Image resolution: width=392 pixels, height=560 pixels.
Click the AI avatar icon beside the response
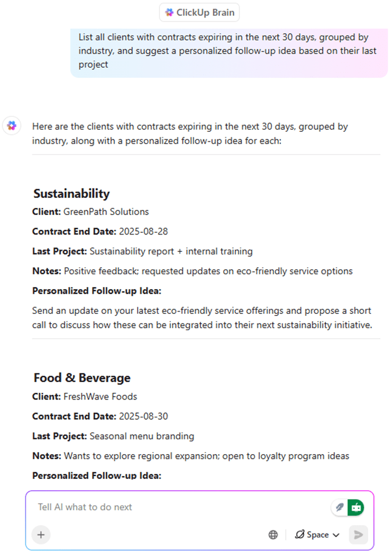11,126
